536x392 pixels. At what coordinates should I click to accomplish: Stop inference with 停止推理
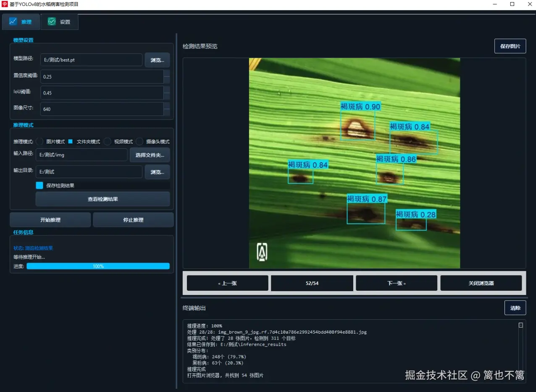point(133,220)
